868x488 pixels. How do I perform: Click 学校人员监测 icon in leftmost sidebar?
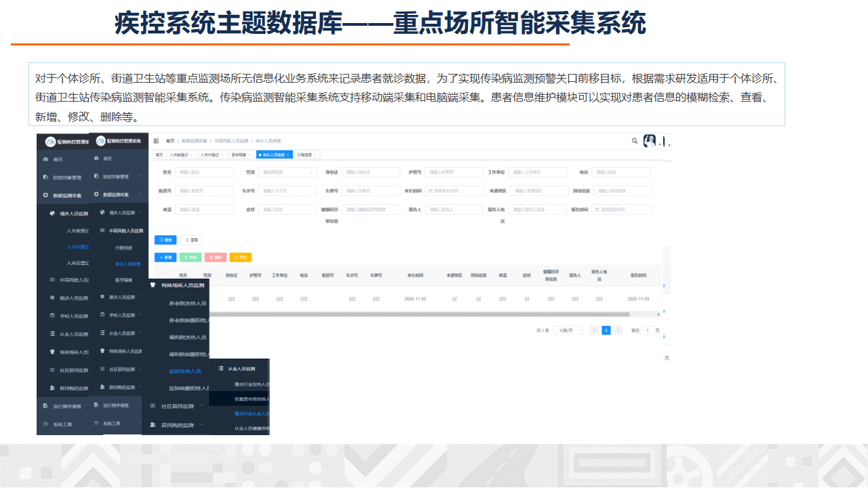pos(52,316)
